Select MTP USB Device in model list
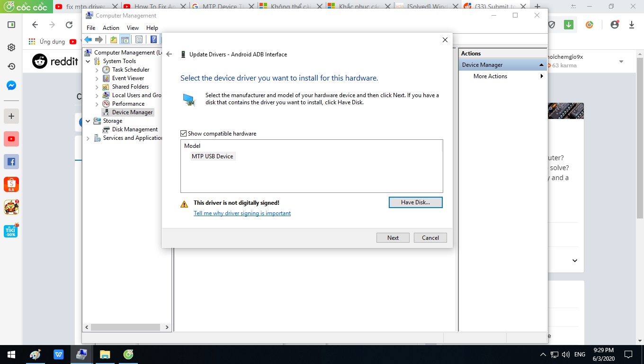Screen dimensions: 644x364 (x=212, y=156)
